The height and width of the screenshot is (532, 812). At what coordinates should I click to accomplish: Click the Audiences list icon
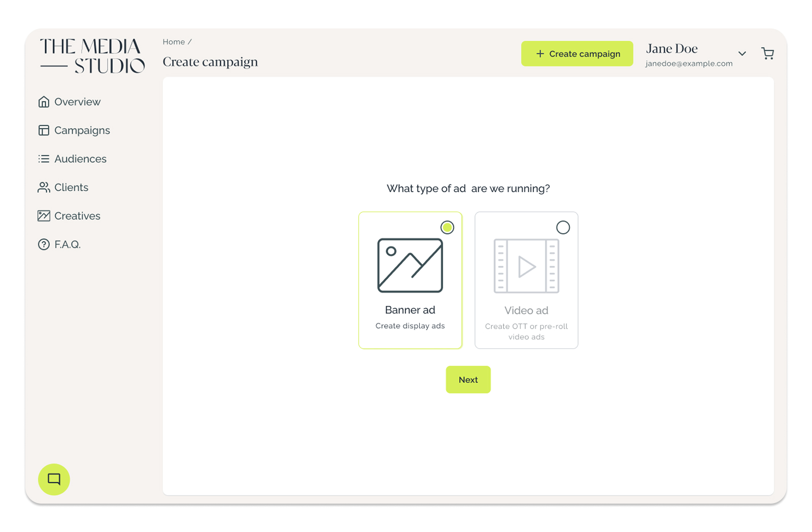coord(44,159)
